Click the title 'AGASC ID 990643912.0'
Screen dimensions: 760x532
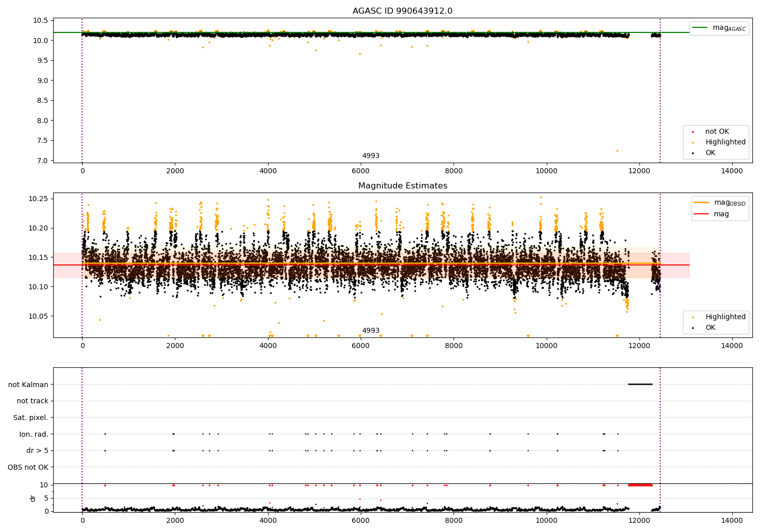coord(403,11)
